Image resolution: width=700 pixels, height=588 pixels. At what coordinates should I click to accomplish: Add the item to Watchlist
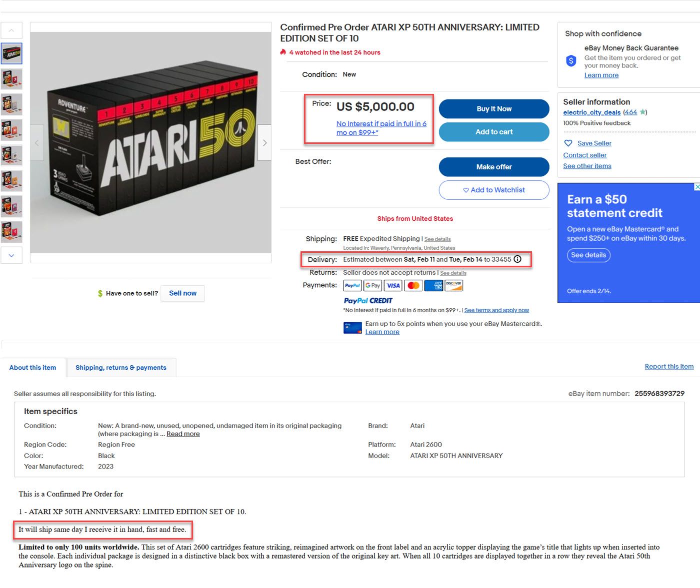pyautogui.click(x=494, y=190)
